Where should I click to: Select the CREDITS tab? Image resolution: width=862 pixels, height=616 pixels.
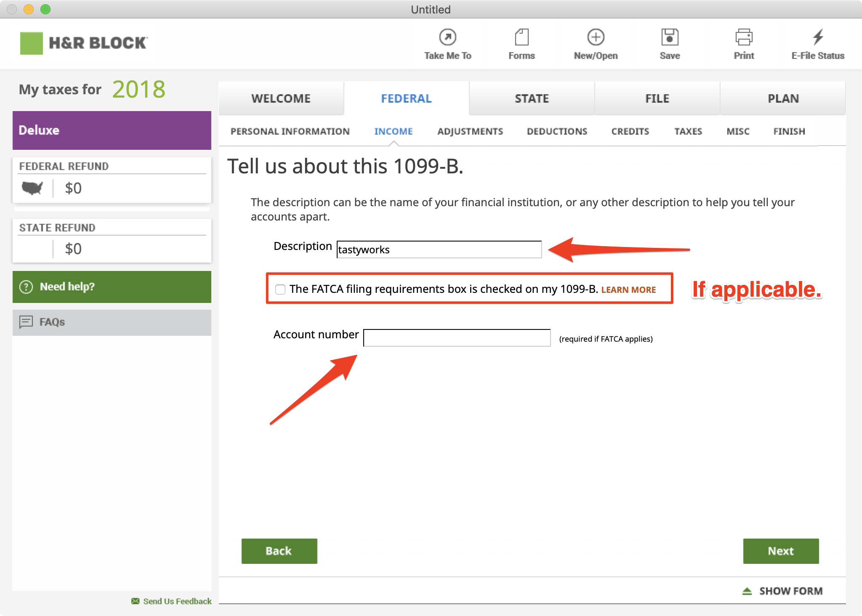(630, 131)
